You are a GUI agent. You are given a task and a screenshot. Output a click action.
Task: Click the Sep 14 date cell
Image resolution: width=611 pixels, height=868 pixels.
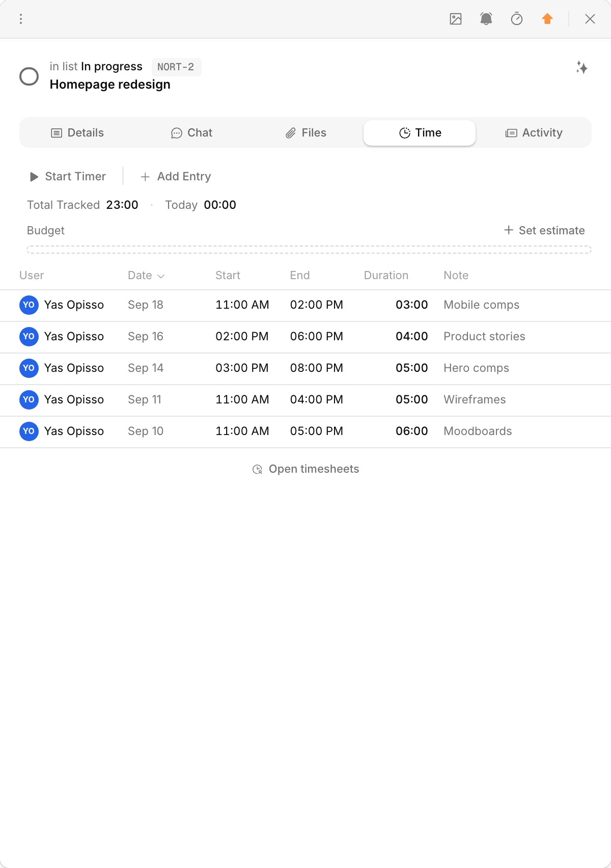click(x=146, y=368)
